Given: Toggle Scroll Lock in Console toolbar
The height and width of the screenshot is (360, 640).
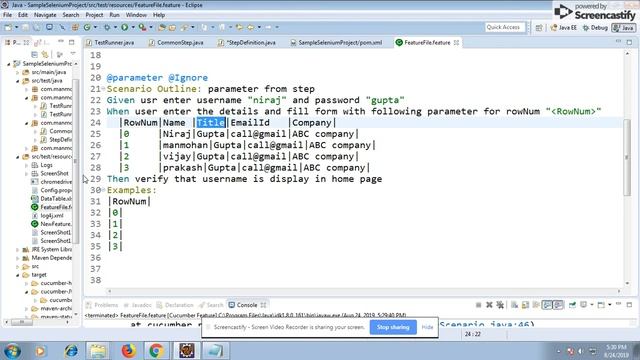Looking at the screenshot, I should tap(525, 305).
